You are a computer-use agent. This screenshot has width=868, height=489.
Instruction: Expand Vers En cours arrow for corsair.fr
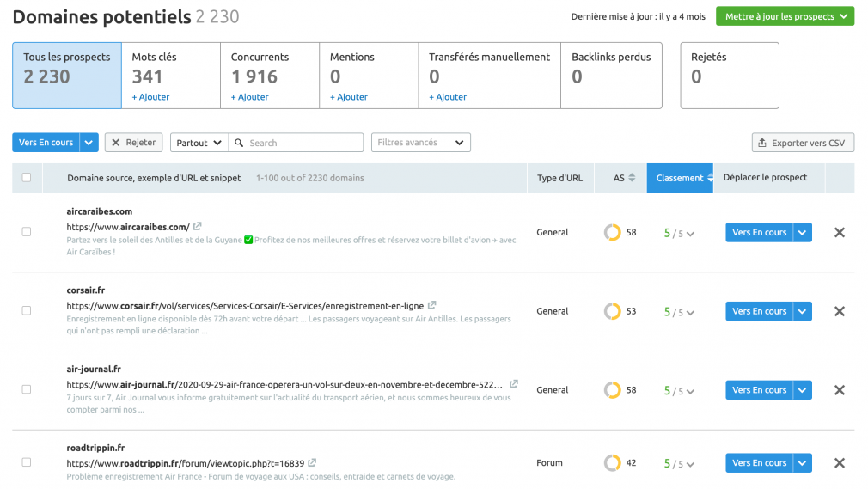pos(802,311)
